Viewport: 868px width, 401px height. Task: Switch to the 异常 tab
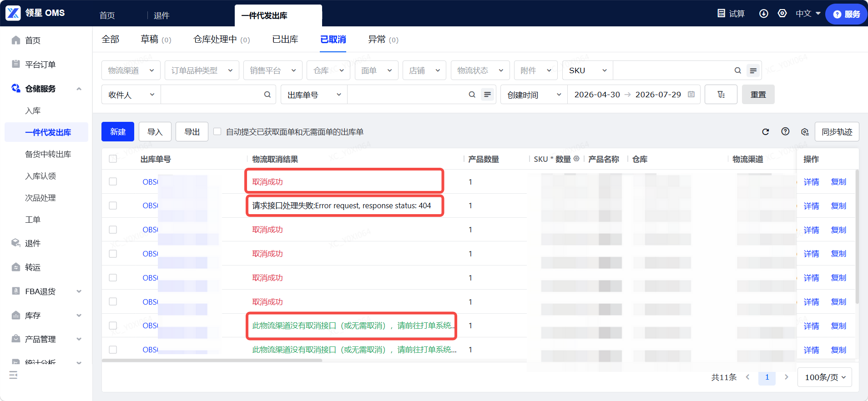[x=383, y=40]
